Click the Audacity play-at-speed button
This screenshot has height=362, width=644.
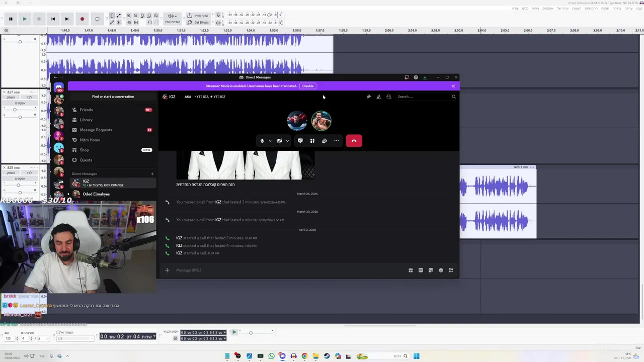[x=234, y=332]
